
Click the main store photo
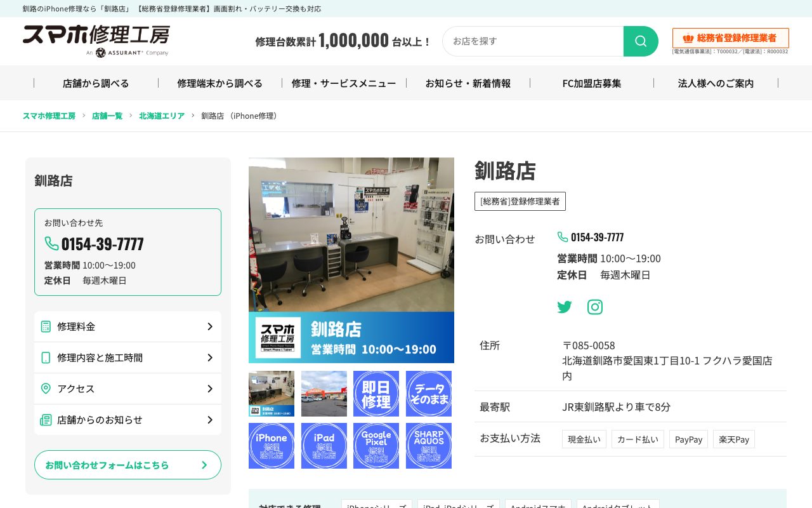click(351, 260)
